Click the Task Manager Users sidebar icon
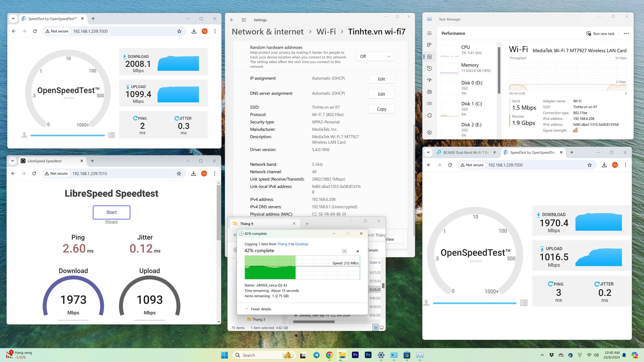The width and height of the screenshot is (644, 362). (429, 92)
